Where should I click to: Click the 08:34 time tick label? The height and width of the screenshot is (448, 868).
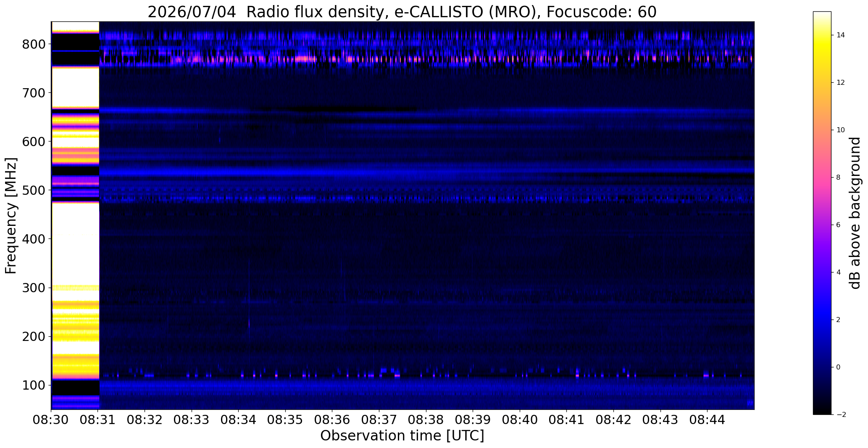pyautogui.click(x=239, y=419)
